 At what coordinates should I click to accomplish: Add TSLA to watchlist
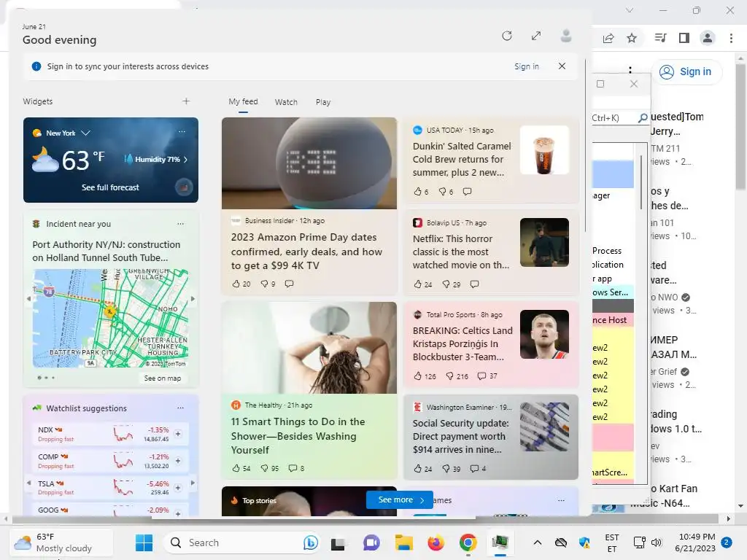pos(178,488)
